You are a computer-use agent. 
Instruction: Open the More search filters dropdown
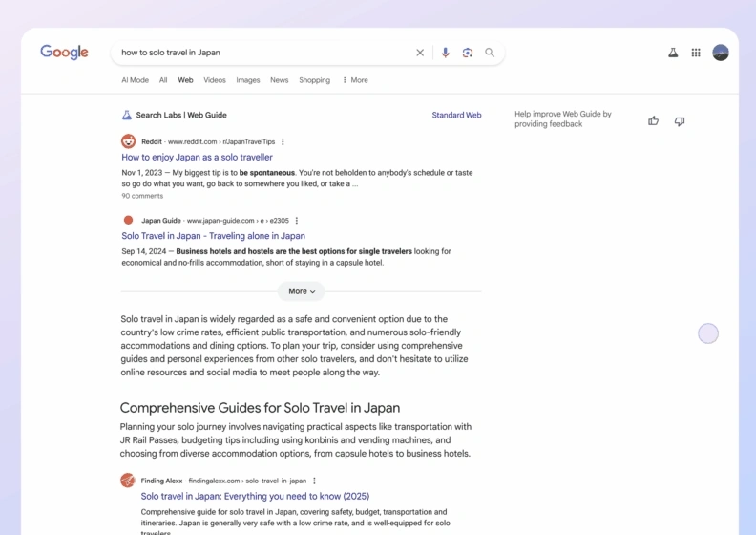click(355, 80)
